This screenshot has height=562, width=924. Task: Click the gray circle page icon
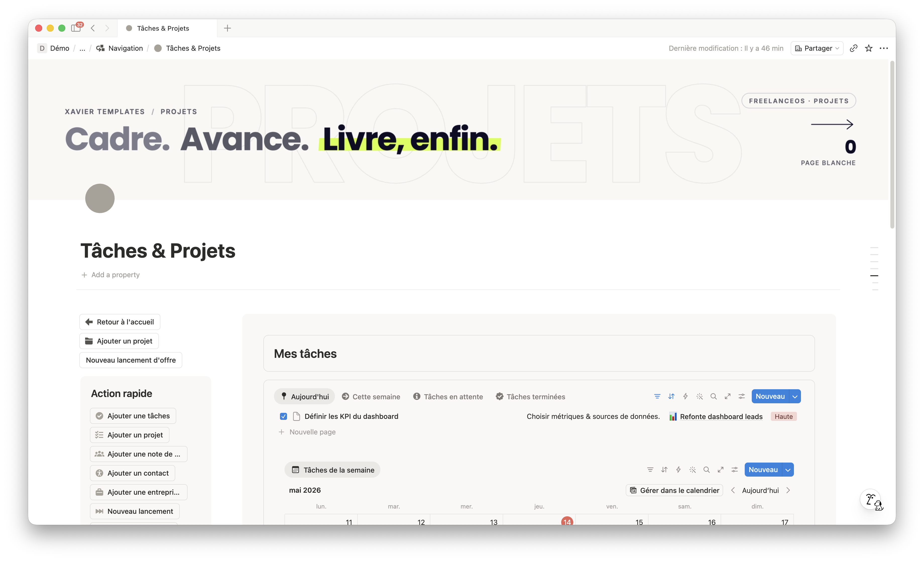click(100, 198)
